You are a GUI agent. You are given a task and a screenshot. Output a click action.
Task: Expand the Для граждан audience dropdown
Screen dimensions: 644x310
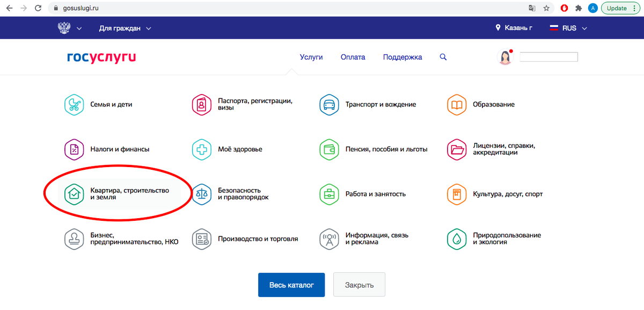pyautogui.click(x=125, y=28)
